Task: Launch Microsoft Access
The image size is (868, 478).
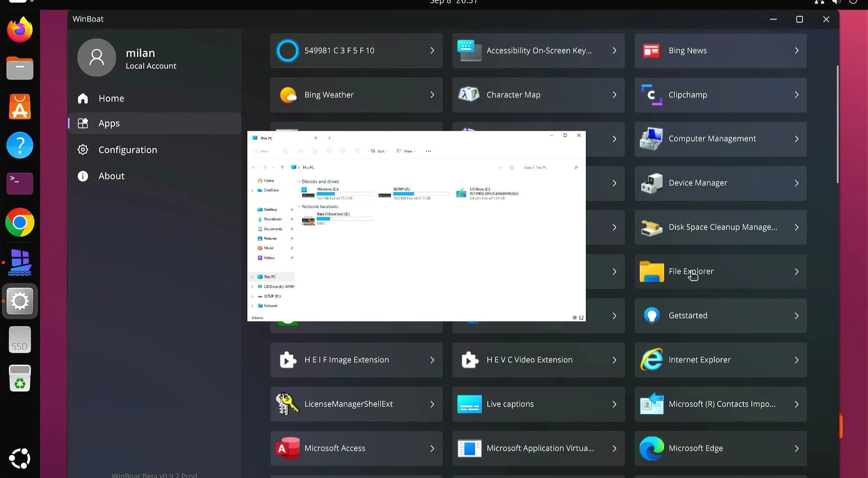Action: (356, 448)
